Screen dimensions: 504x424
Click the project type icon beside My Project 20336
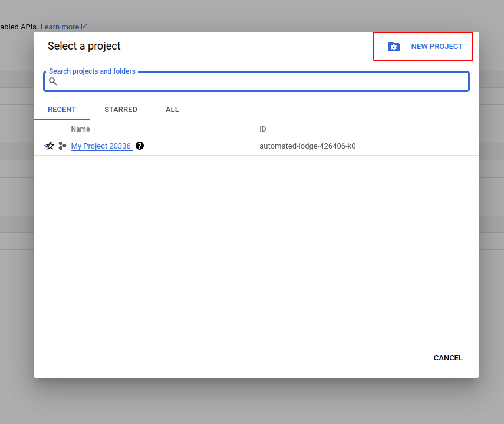pyautogui.click(x=62, y=146)
